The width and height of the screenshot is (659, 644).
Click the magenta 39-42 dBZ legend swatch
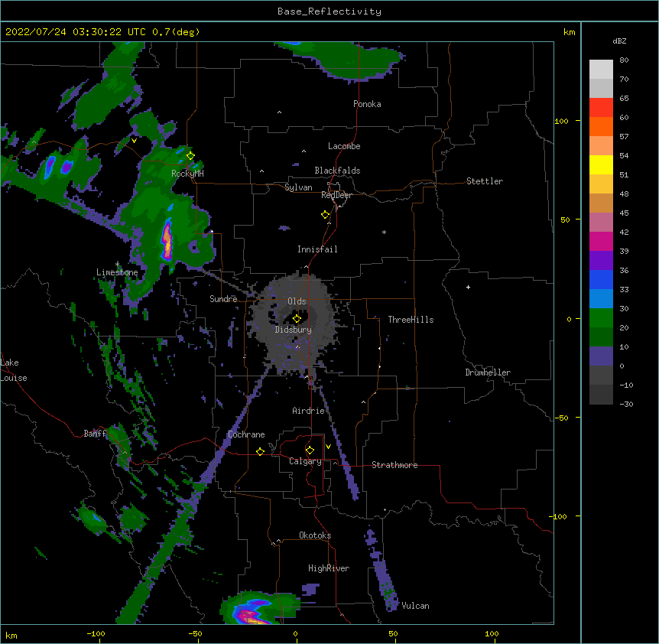pyautogui.click(x=601, y=241)
